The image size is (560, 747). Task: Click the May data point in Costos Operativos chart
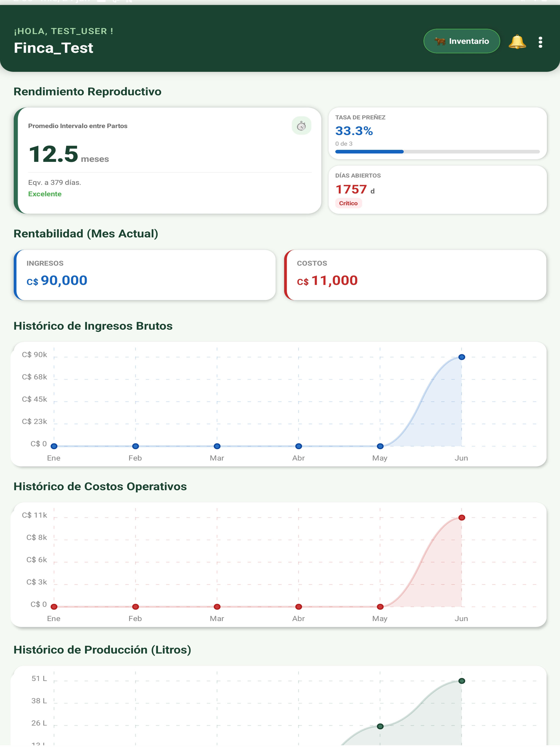pyautogui.click(x=380, y=607)
